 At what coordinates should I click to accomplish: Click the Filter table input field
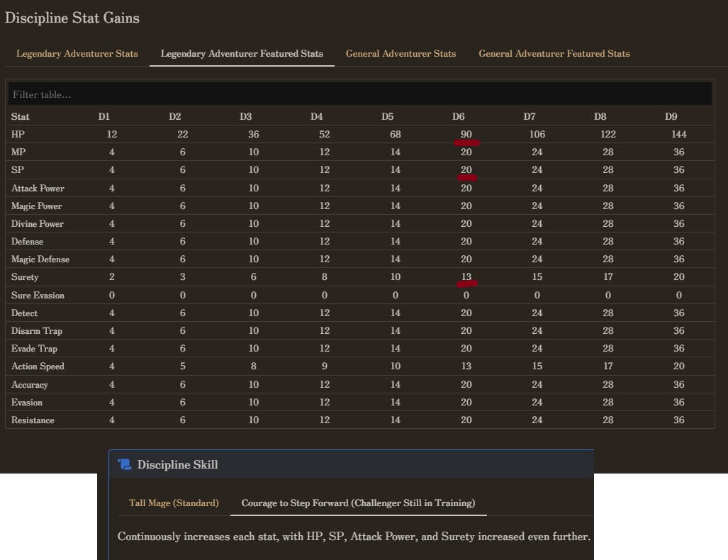(360, 94)
